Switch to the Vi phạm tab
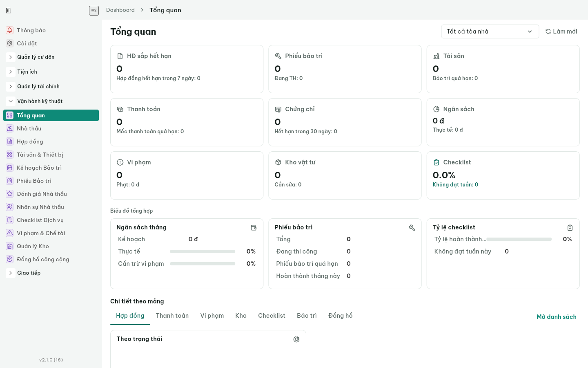The height and width of the screenshot is (368, 588). pos(212,316)
